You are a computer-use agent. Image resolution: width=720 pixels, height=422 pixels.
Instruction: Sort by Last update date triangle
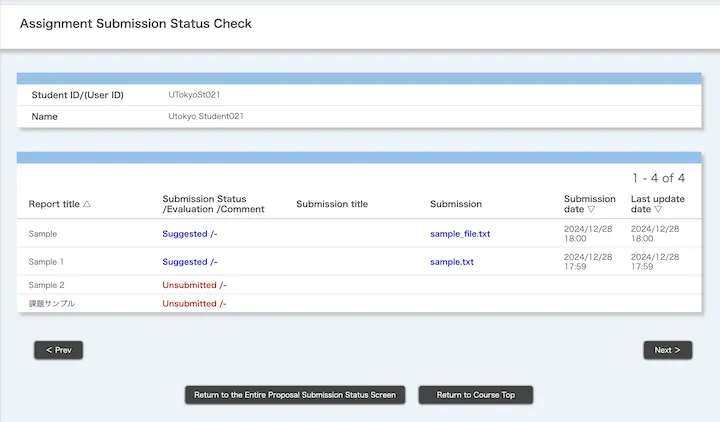(x=657, y=210)
